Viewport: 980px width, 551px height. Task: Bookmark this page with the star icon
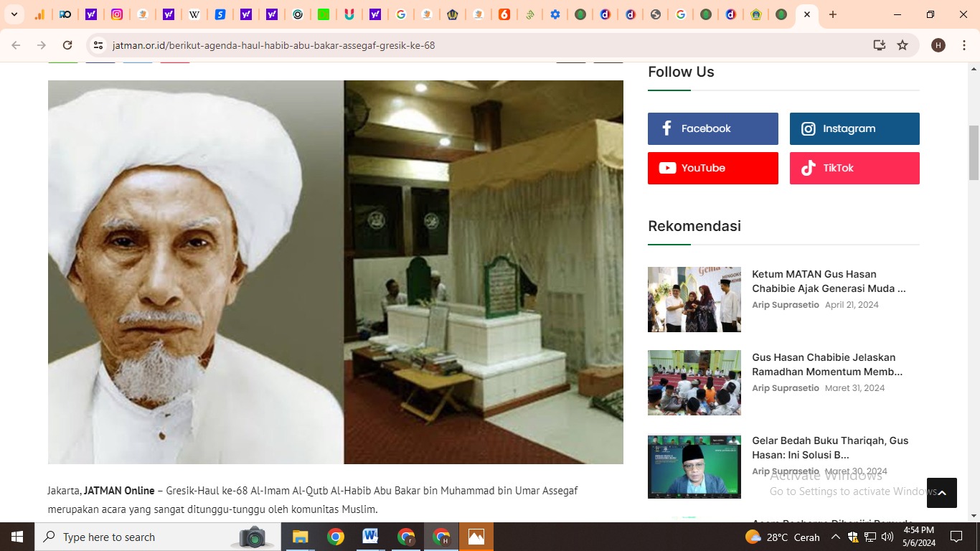903,45
